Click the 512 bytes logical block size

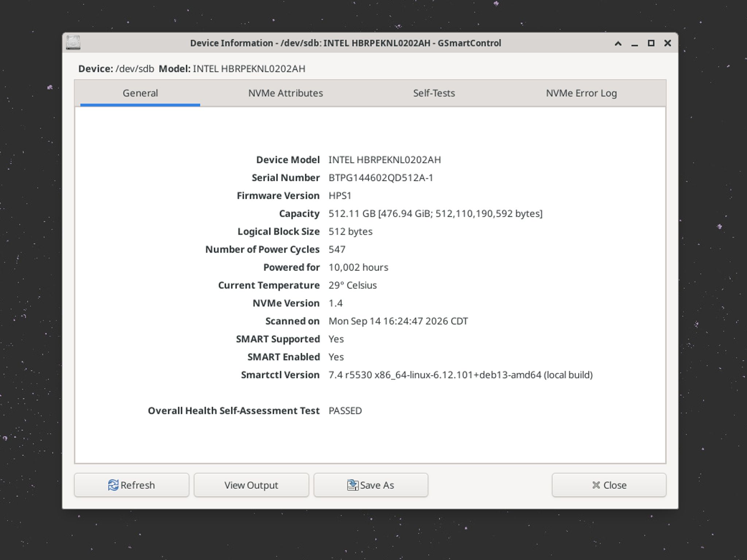[x=351, y=232]
